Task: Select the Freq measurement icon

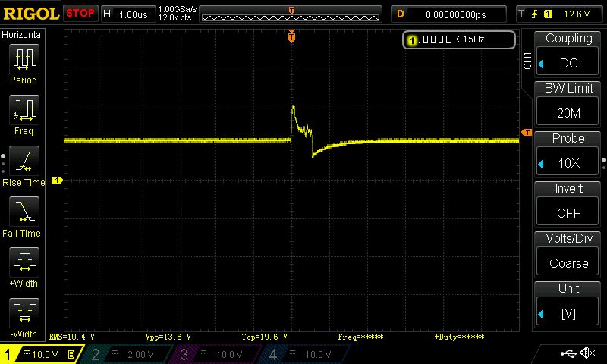Action: 24,109
